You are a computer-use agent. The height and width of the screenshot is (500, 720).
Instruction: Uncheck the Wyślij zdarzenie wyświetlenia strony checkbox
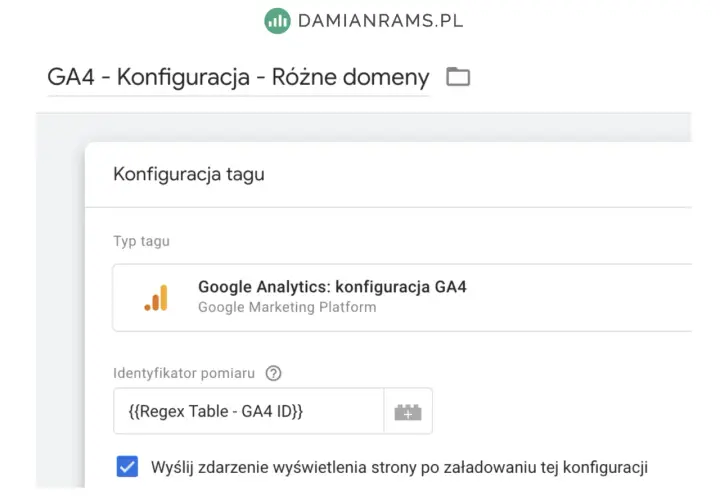[127, 466]
